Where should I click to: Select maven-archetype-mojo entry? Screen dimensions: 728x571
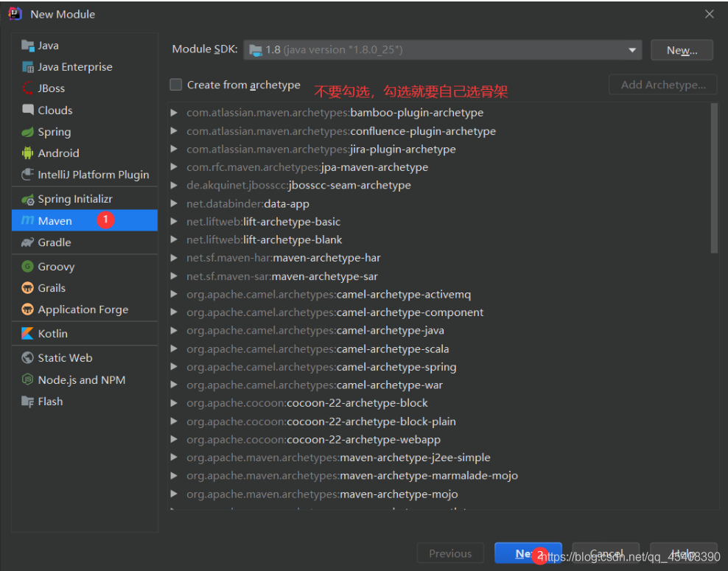tap(322, 494)
